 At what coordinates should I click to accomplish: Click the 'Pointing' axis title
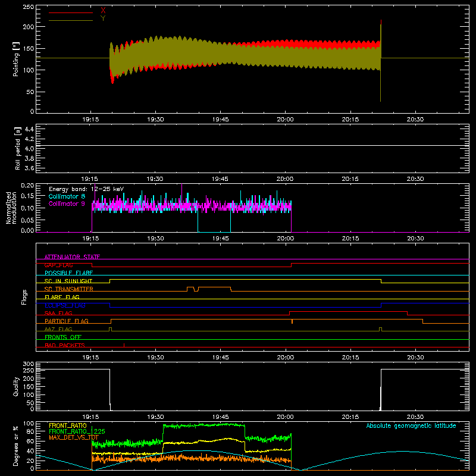pos(16,59)
